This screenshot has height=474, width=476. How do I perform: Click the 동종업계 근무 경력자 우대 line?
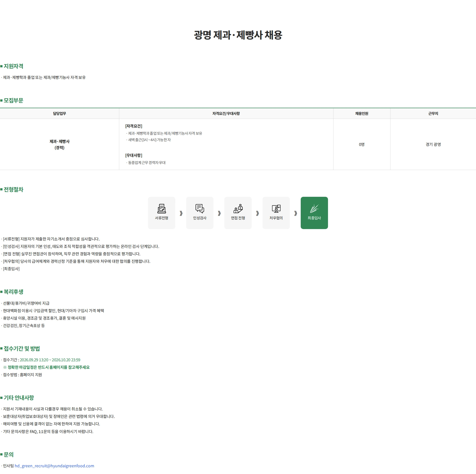click(x=146, y=163)
